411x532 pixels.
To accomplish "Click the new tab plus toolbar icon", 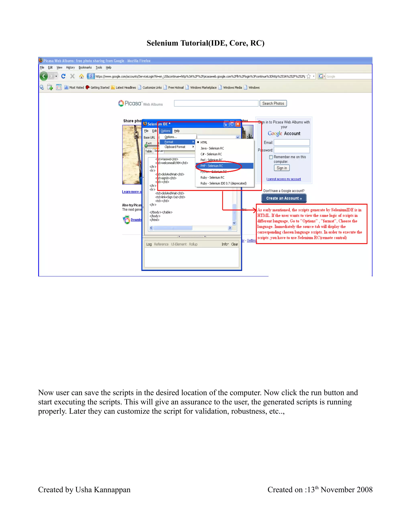I will (50, 87).
